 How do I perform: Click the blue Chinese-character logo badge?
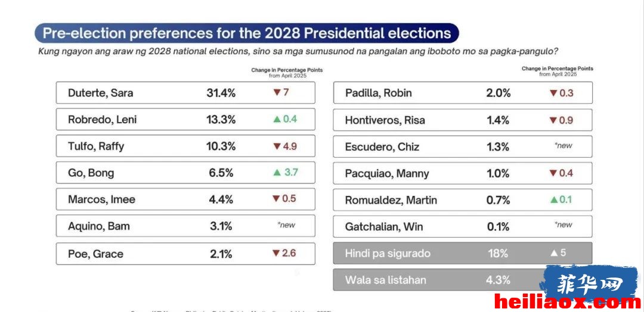(590, 282)
